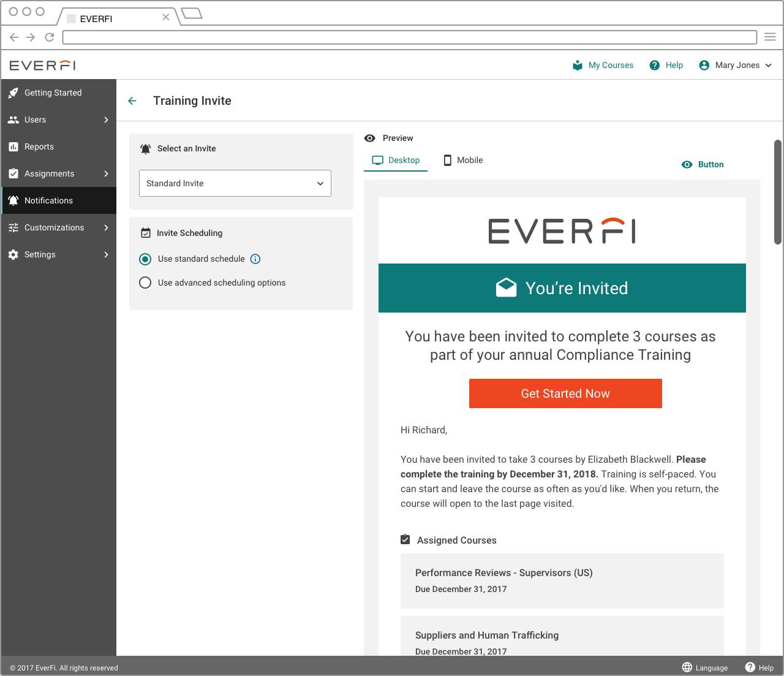Image resolution: width=784 pixels, height=676 pixels.
Task: Click the Select an Invite bell icon
Action: (x=146, y=148)
